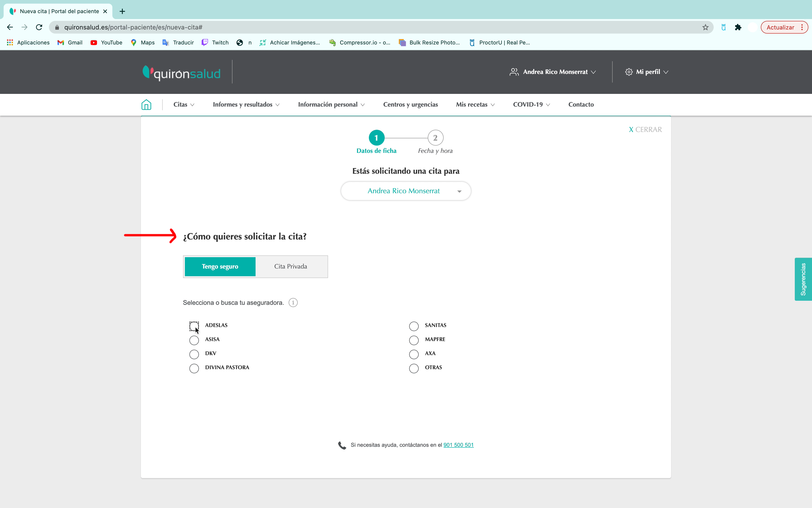The image size is (812, 508).
Task: Open the Gmail bookmark
Action: point(70,43)
